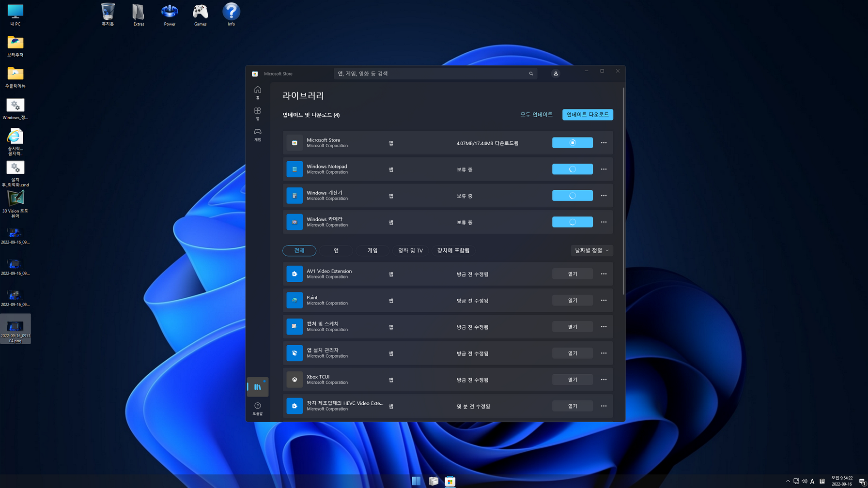Open more options for Windows Notepad row
Viewport: 868px width, 488px height.
[604, 169]
